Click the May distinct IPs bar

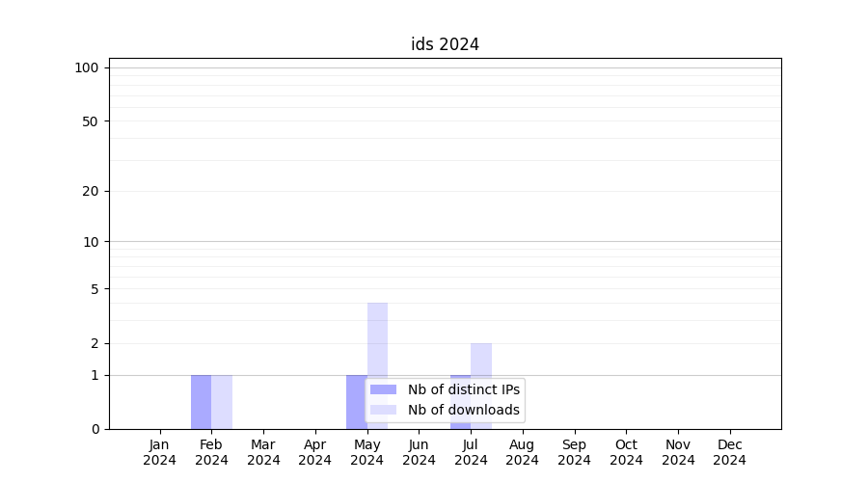click(356, 395)
